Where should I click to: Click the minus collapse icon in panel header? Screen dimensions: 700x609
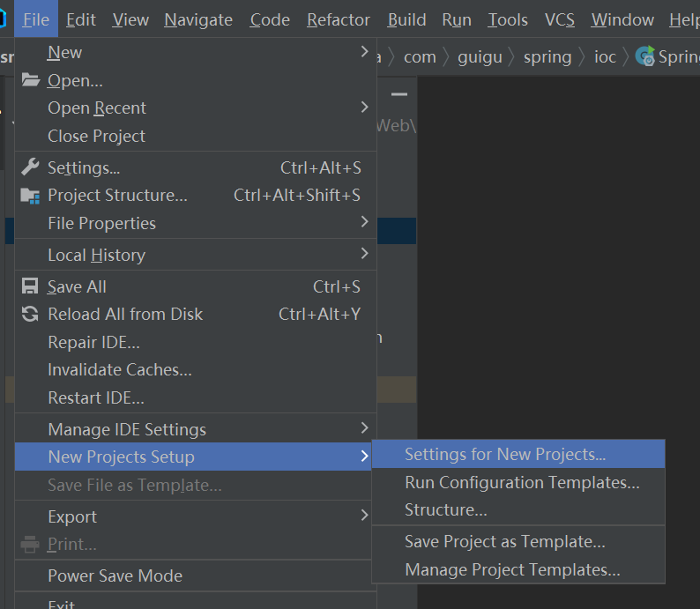pyautogui.click(x=399, y=94)
